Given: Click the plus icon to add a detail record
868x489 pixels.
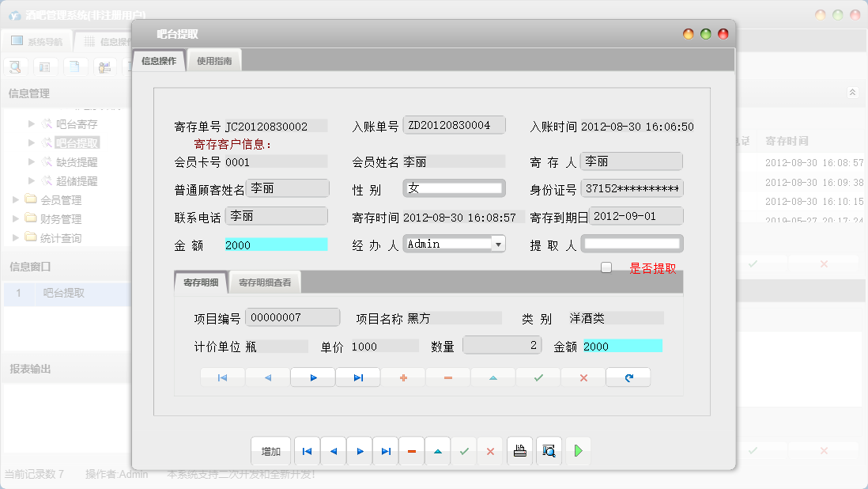Looking at the screenshot, I should click(404, 377).
